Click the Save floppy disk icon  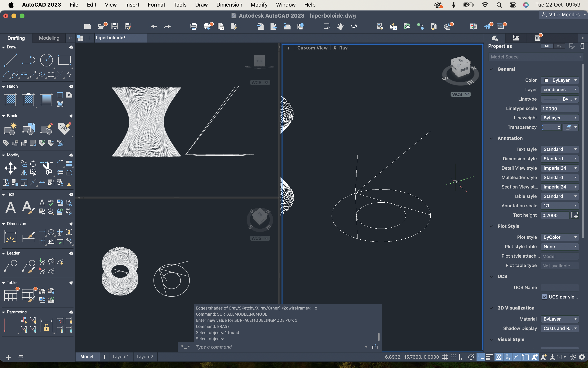click(115, 26)
